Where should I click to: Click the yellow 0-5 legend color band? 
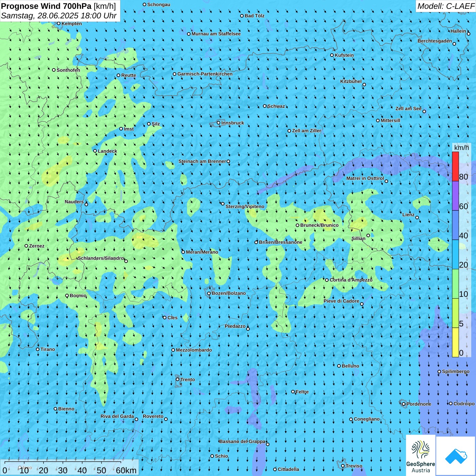coord(455,342)
